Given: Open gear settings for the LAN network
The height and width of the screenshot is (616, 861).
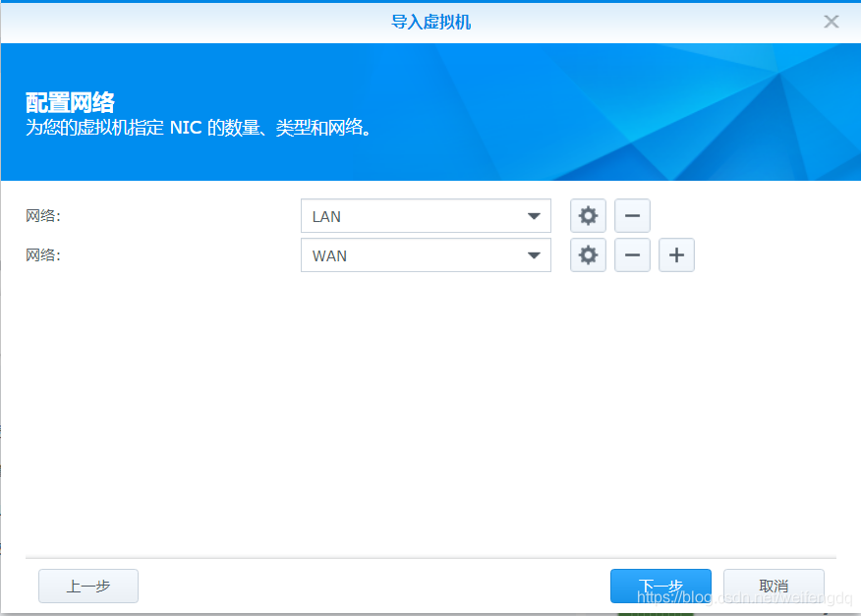Looking at the screenshot, I should tap(588, 215).
